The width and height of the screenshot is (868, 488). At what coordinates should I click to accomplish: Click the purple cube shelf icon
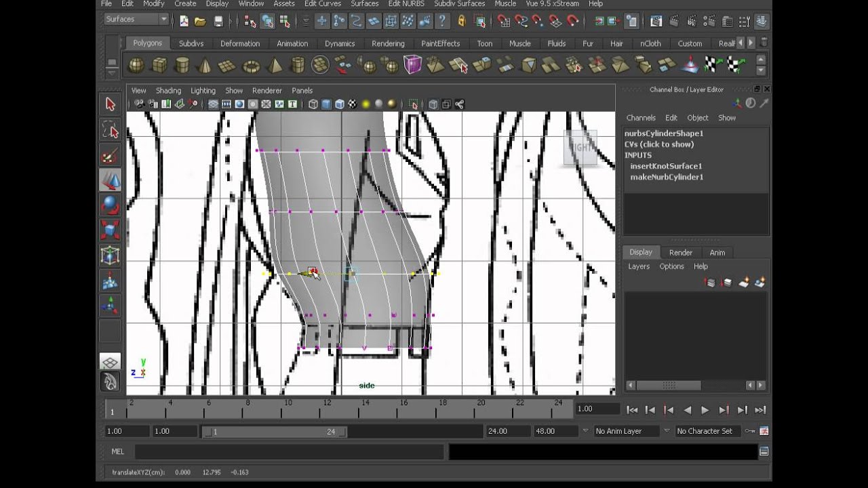pyautogui.click(x=412, y=65)
